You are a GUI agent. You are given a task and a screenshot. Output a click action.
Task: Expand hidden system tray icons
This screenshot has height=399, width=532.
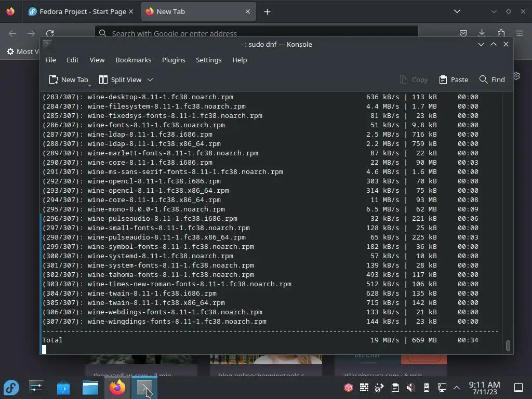(457, 388)
